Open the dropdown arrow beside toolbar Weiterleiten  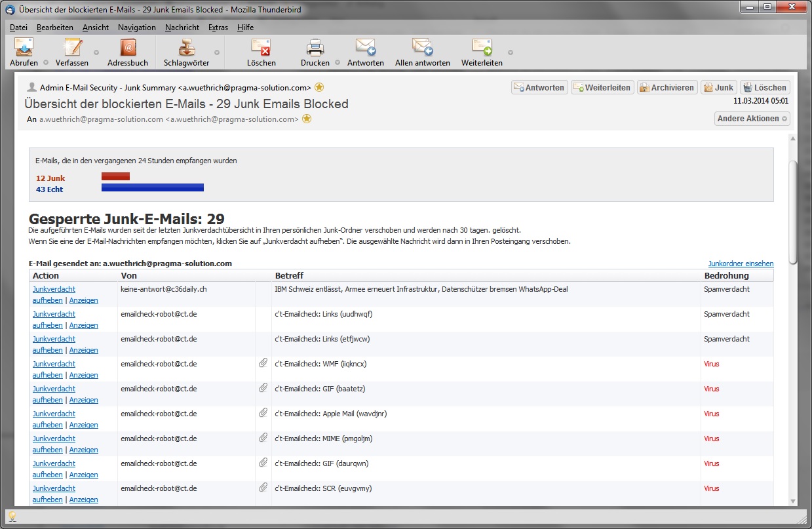[511, 52]
